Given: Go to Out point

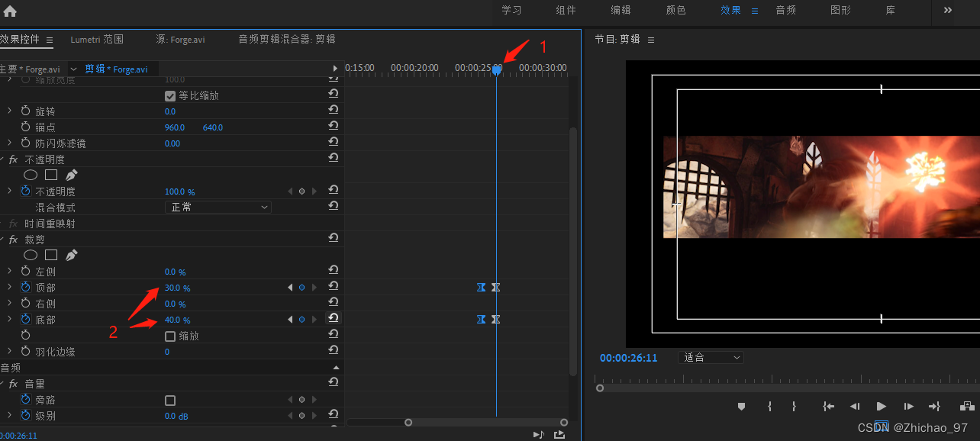Looking at the screenshot, I should click(x=934, y=407).
